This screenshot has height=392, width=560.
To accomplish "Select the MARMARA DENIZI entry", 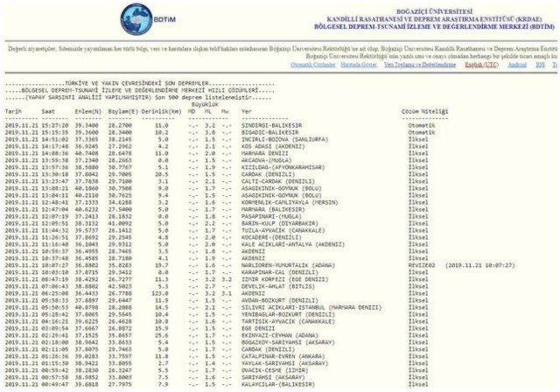I will click(x=264, y=153).
